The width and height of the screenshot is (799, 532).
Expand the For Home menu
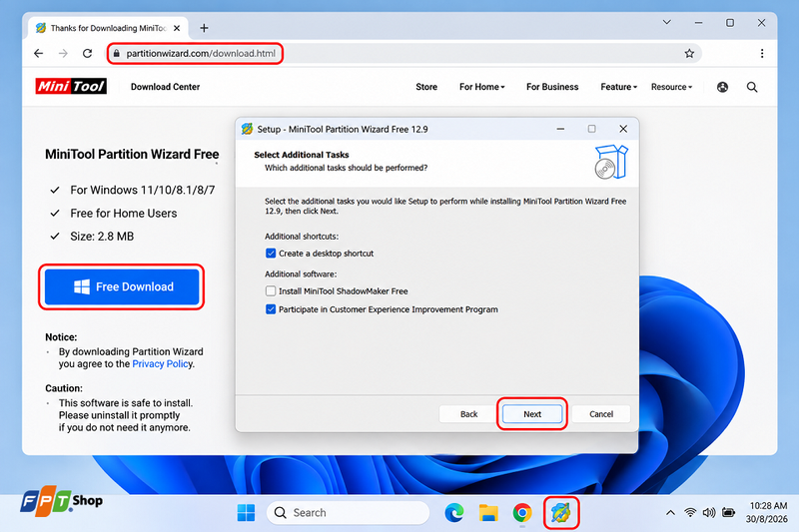[x=482, y=87]
